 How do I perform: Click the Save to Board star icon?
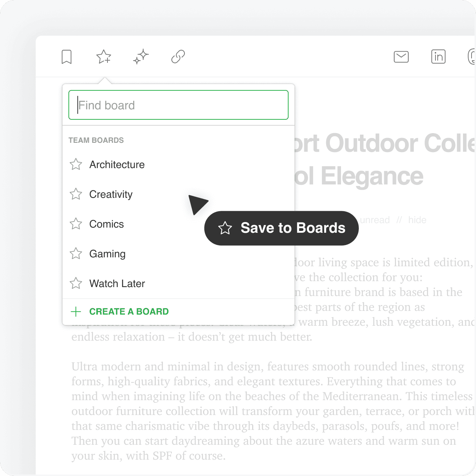pos(104,57)
